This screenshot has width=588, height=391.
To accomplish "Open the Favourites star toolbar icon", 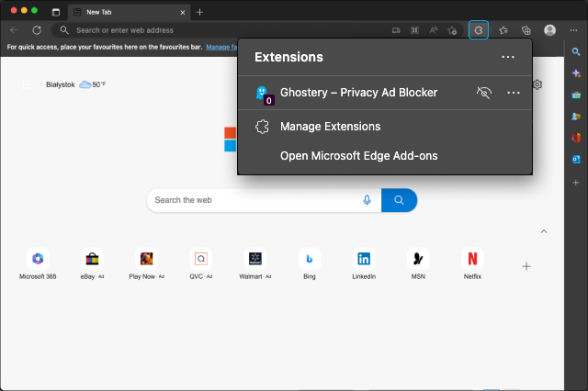I will 503,30.
